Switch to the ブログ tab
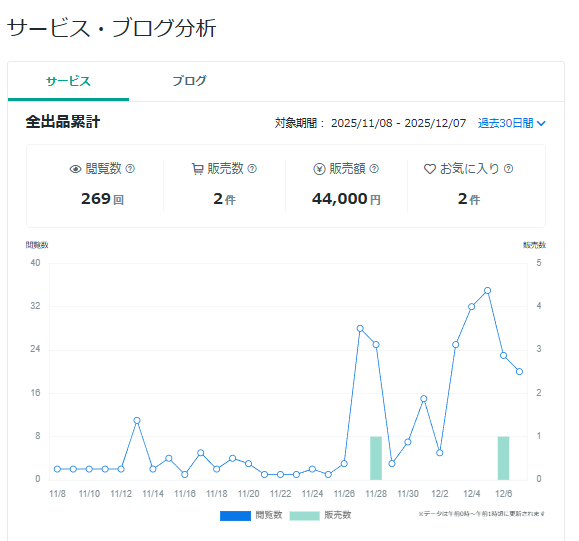579x541 pixels. pos(189,81)
